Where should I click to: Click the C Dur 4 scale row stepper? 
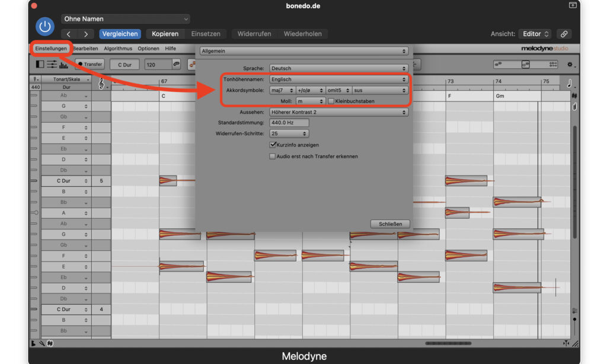point(86,309)
